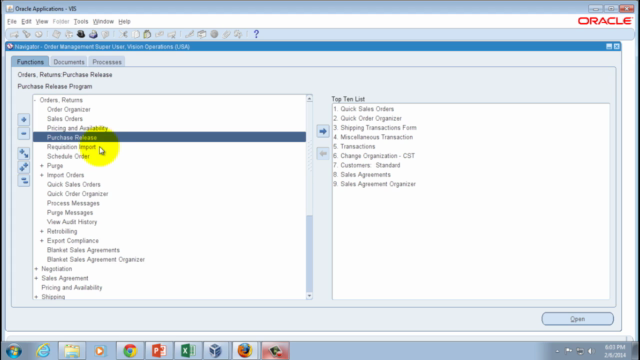
Task: Click the New record toolbar icon
Action: coord(14,34)
